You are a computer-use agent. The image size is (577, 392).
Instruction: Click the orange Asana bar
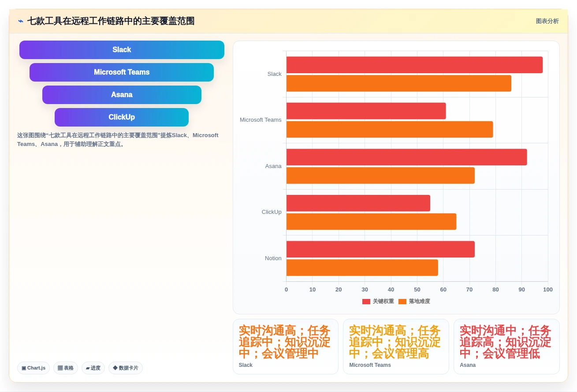(380, 175)
